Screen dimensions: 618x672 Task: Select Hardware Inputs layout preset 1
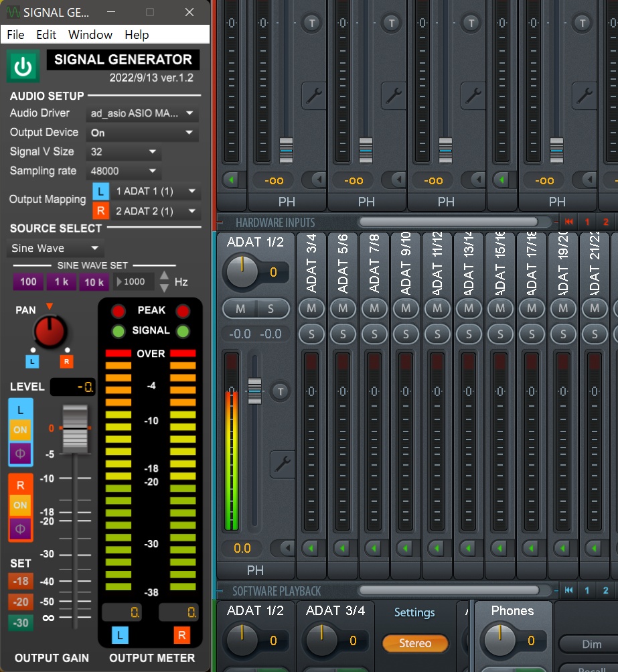(x=587, y=222)
